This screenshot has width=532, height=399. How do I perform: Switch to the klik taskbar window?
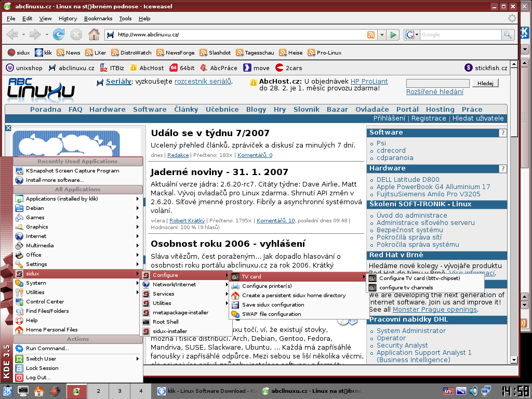207,391
